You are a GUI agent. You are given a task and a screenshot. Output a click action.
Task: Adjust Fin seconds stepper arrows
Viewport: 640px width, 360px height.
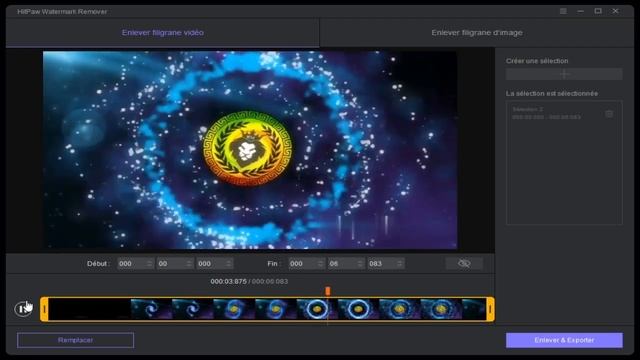point(360,264)
